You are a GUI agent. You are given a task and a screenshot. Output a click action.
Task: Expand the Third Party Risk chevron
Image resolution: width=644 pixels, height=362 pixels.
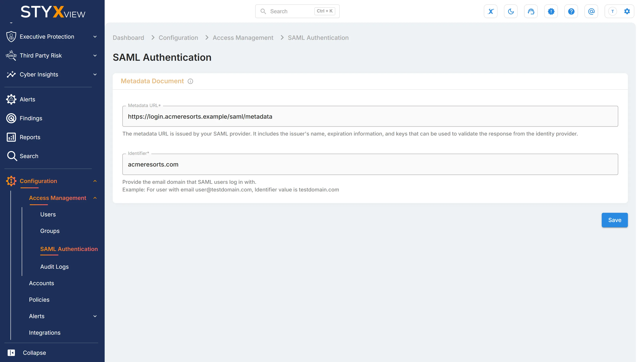[x=95, y=56]
